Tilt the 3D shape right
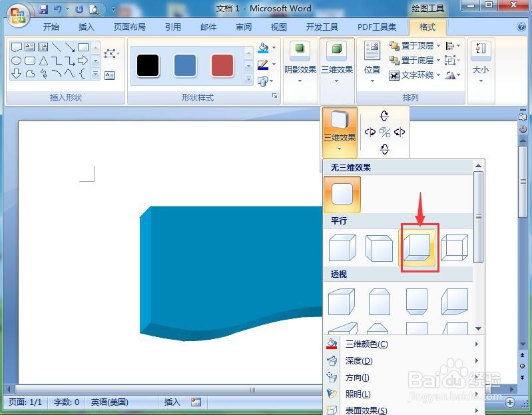 tap(399, 132)
